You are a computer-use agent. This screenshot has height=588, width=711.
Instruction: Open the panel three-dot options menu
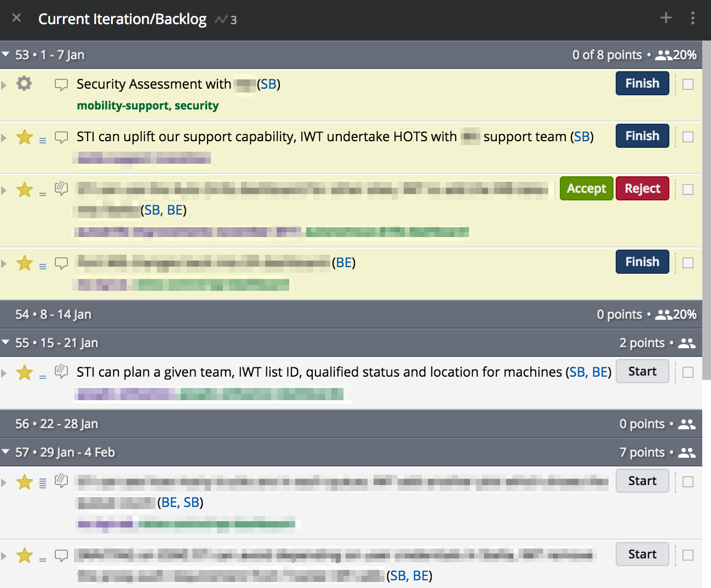[693, 18]
